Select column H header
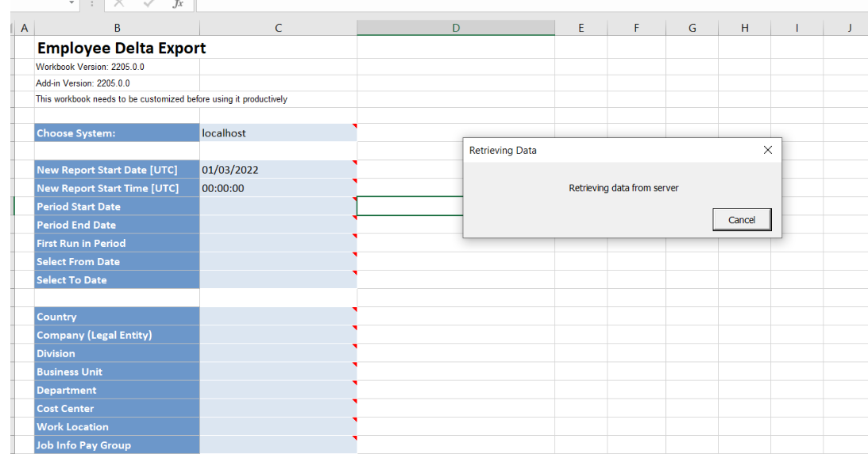The height and width of the screenshot is (458, 868). (745, 28)
